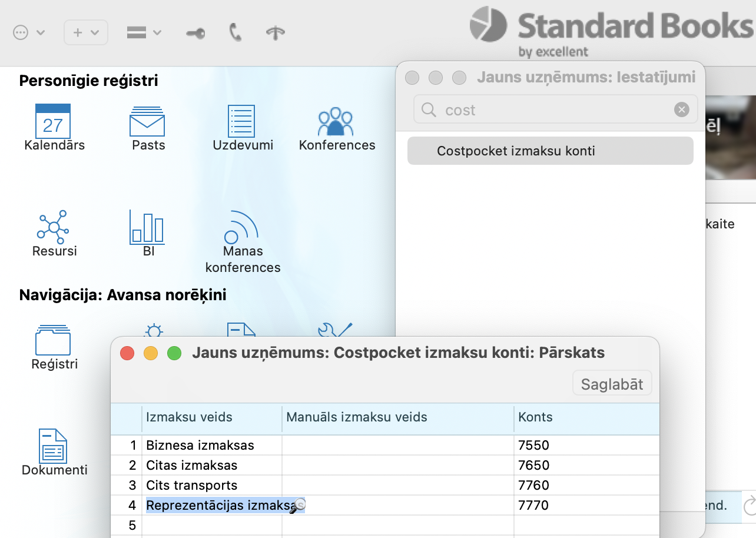
Task: Click the key icon in toolbar
Action: pyautogui.click(x=195, y=33)
